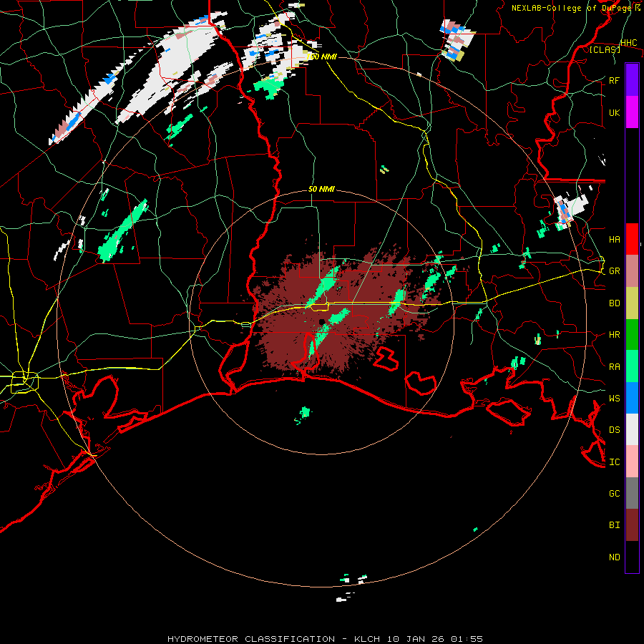Viewport: 644px width, 644px height.
Task: Click the black radar site dot at center
Action: pyautogui.click(x=321, y=321)
